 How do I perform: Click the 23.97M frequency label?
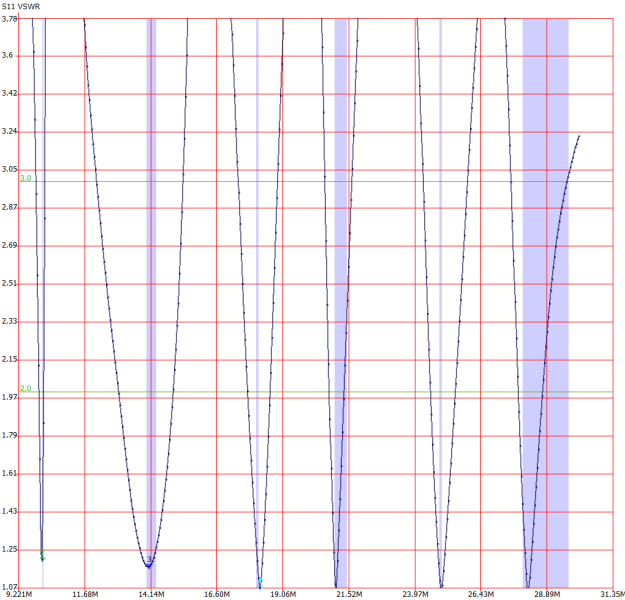[x=415, y=594]
